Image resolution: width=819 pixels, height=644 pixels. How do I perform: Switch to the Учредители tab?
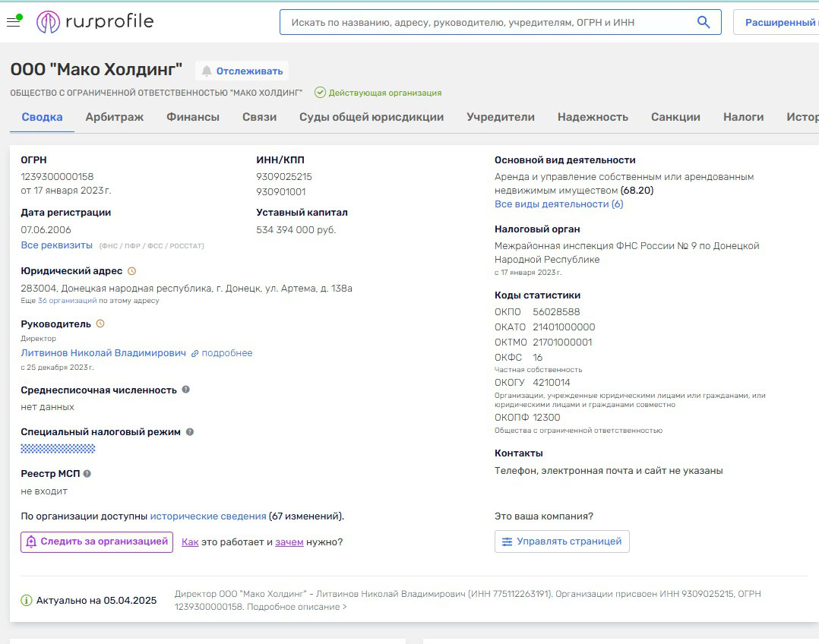point(501,117)
